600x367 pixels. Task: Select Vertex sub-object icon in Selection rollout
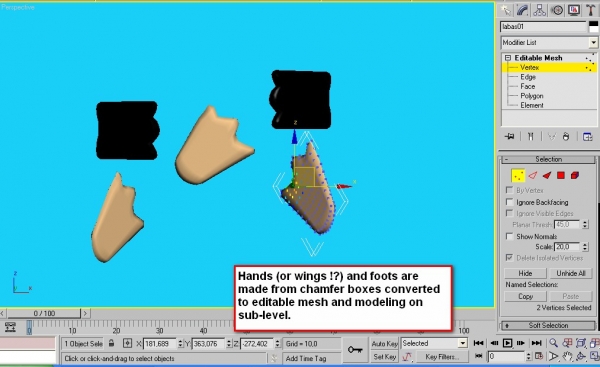[x=518, y=176]
